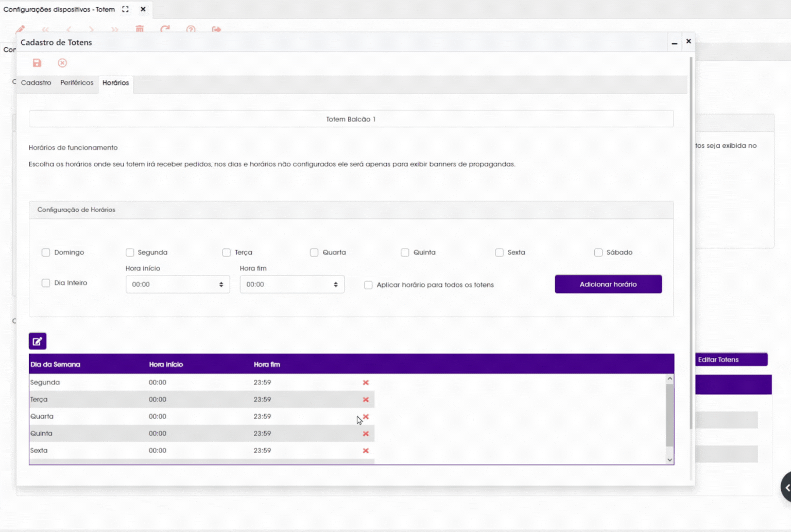791x532 pixels.
Task: Click the Editar Totens button in background
Action: coord(731,359)
